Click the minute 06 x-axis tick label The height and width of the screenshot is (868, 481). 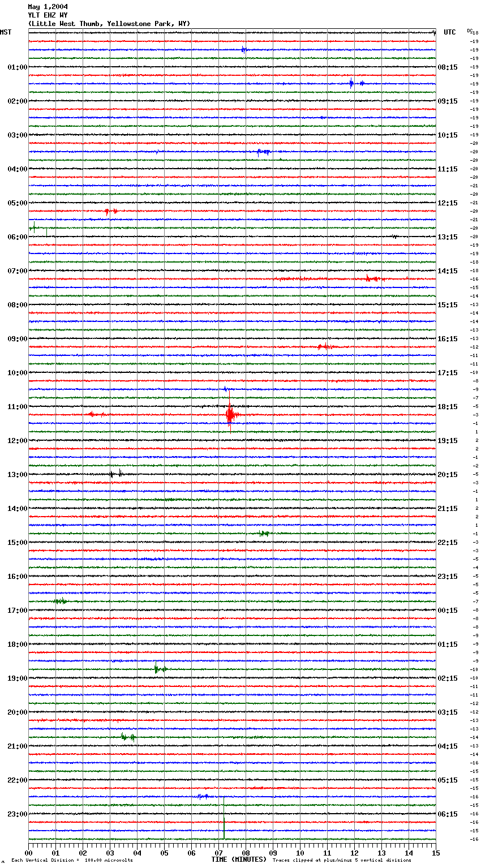[191, 853]
